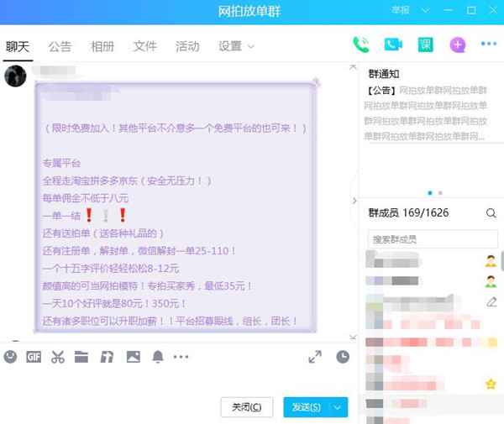Click the chat area scroll-up arrow
Image resolution: width=504 pixels, height=424 pixels.
pyautogui.click(x=353, y=67)
